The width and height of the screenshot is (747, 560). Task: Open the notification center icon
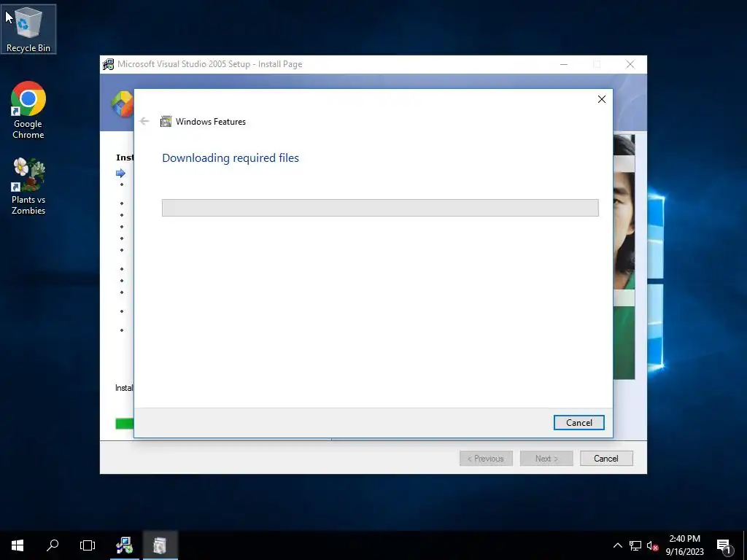(724, 545)
